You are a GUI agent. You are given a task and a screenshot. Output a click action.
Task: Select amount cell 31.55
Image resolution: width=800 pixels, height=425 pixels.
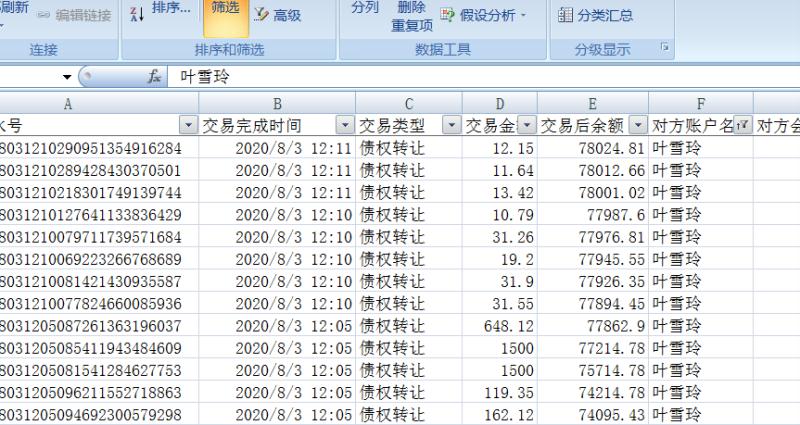(499, 304)
